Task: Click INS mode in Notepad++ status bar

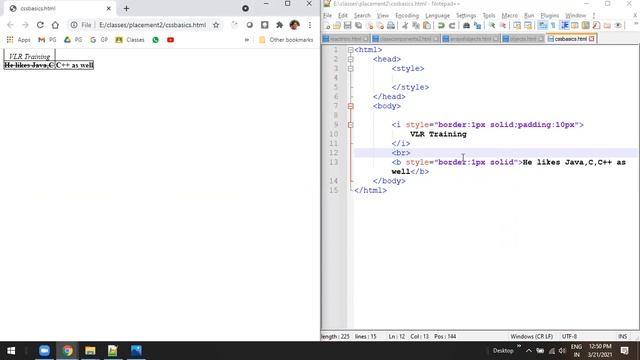Action: tap(622, 336)
